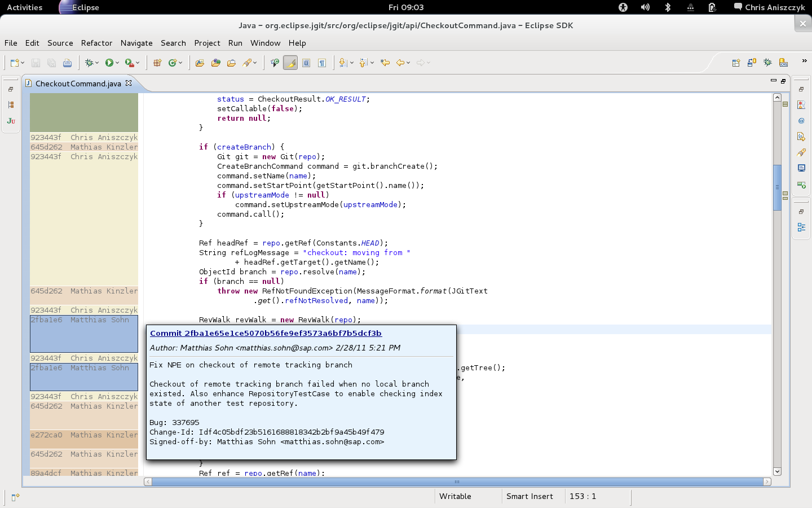Minimize the editor area
The width and height of the screenshot is (812, 508).
click(x=774, y=81)
